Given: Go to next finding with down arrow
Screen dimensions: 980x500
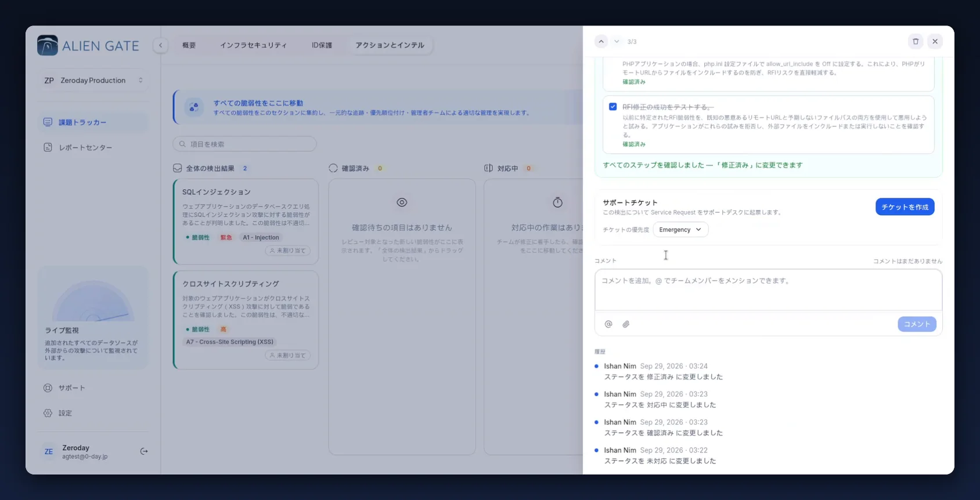Looking at the screenshot, I should point(617,41).
